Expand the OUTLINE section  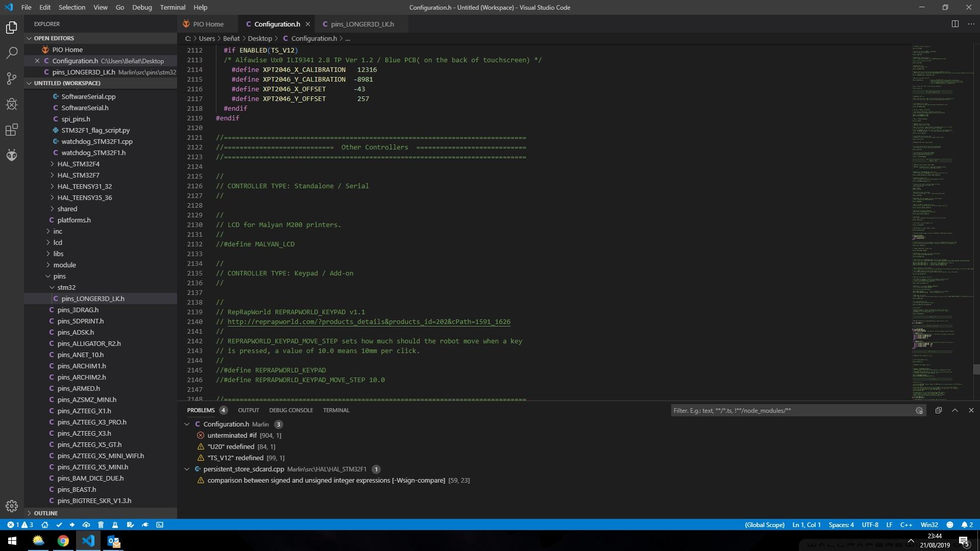(x=45, y=513)
